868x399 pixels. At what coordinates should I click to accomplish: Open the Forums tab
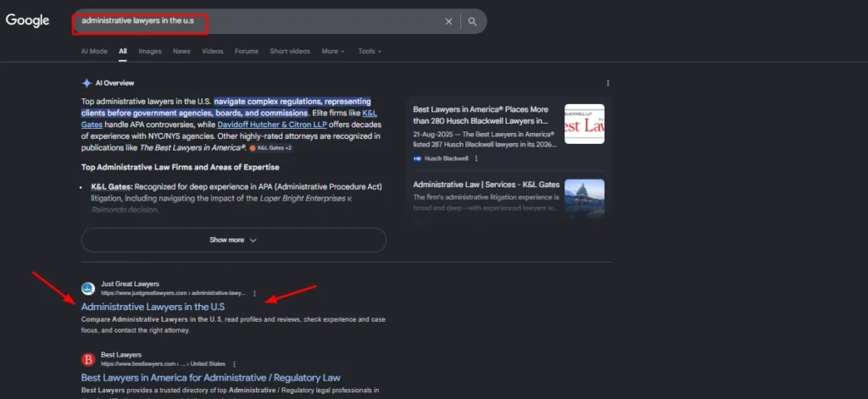point(247,51)
